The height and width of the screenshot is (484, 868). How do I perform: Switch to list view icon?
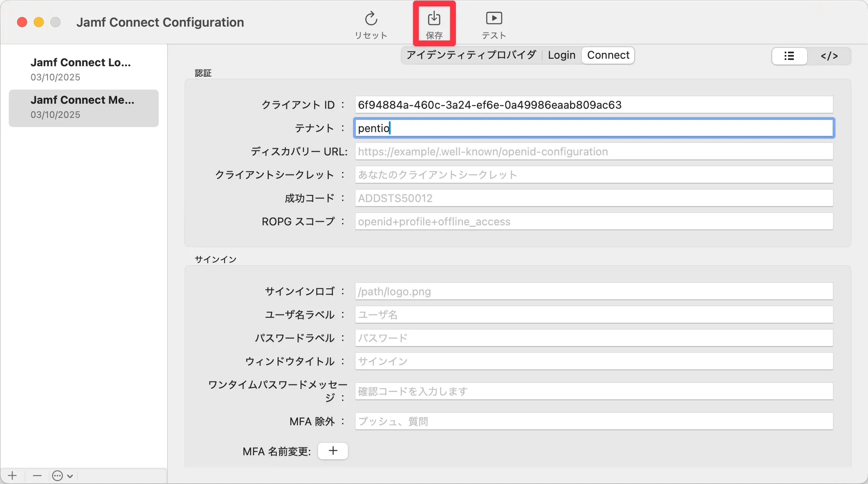(x=789, y=56)
